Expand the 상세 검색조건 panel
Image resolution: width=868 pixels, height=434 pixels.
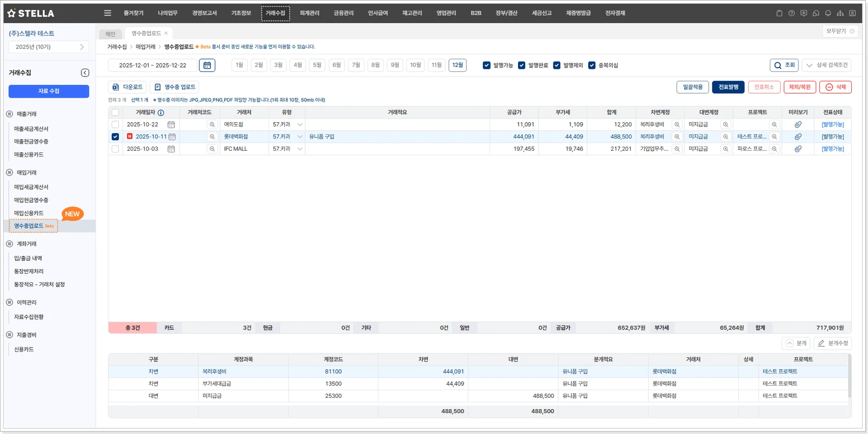(826, 65)
